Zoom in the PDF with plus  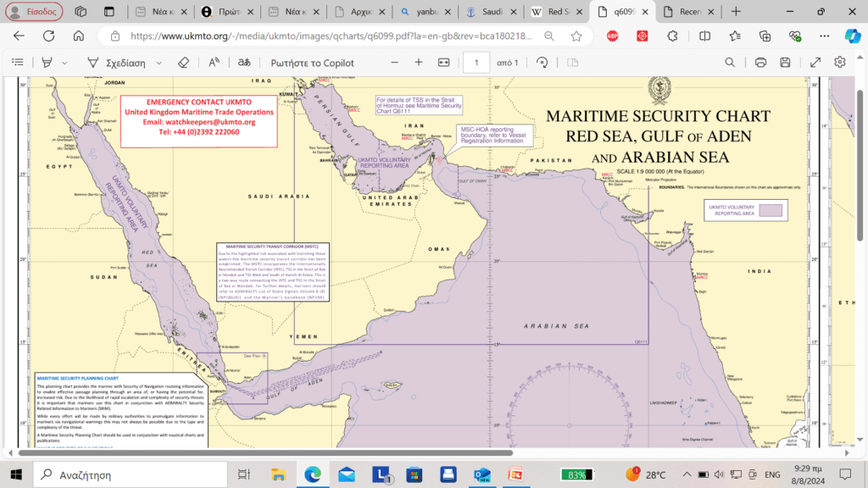pyautogui.click(x=419, y=63)
